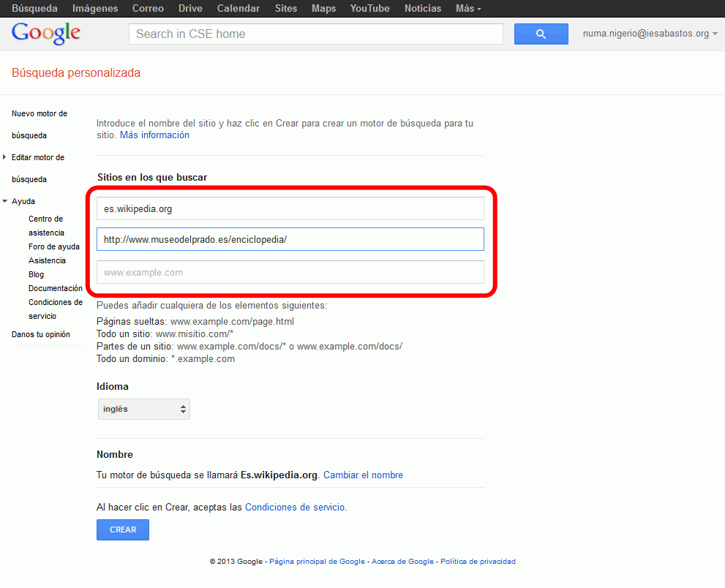
Task: Open Drive from the top bar
Action: point(190,8)
